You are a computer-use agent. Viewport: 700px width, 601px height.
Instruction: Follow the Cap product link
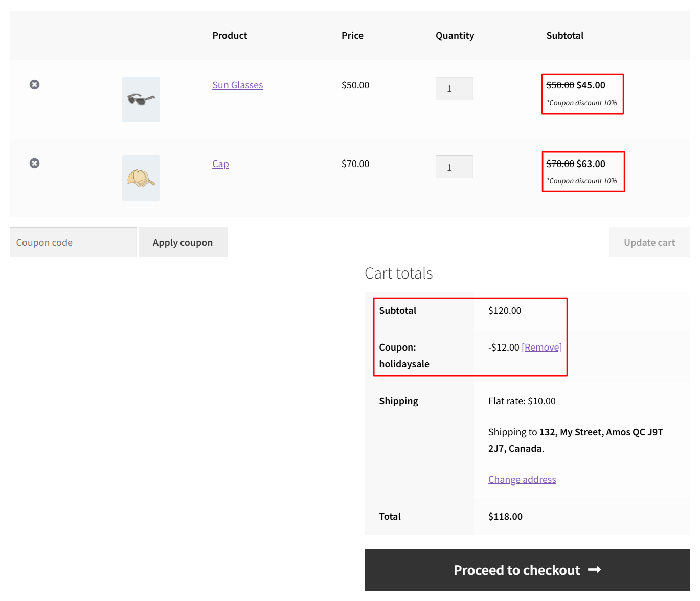(x=220, y=164)
